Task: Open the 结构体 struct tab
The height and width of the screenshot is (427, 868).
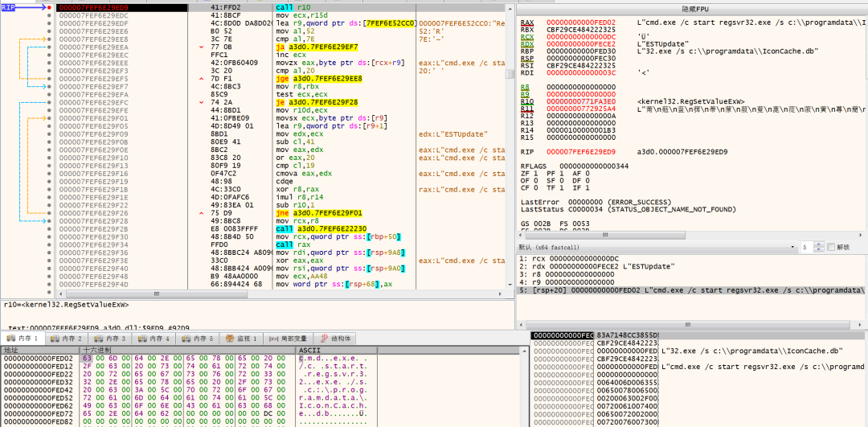Action: (334, 339)
